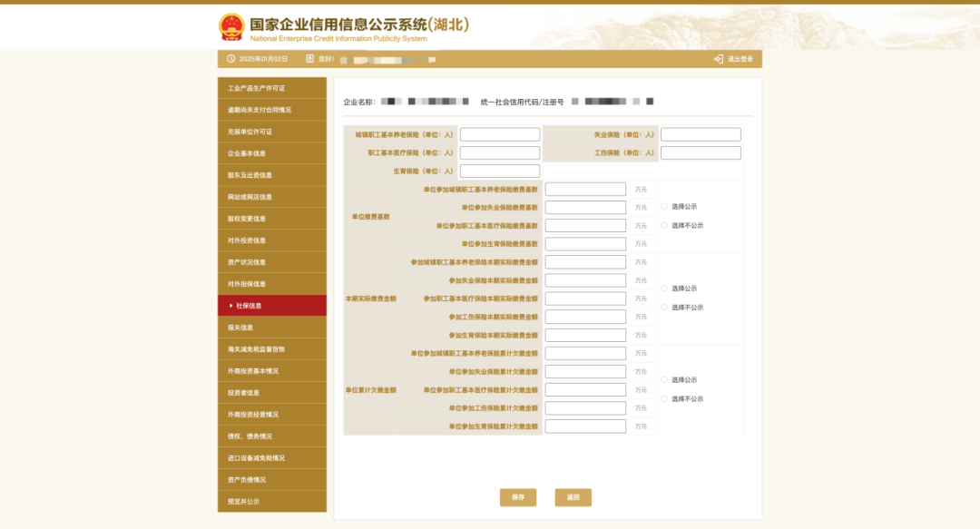Image resolution: width=980 pixels, height=529 pixels.
Task: Click the 单位参加城镇职工基本养老保险累计欠缴金额 field
Action: (x=585, y=353)
